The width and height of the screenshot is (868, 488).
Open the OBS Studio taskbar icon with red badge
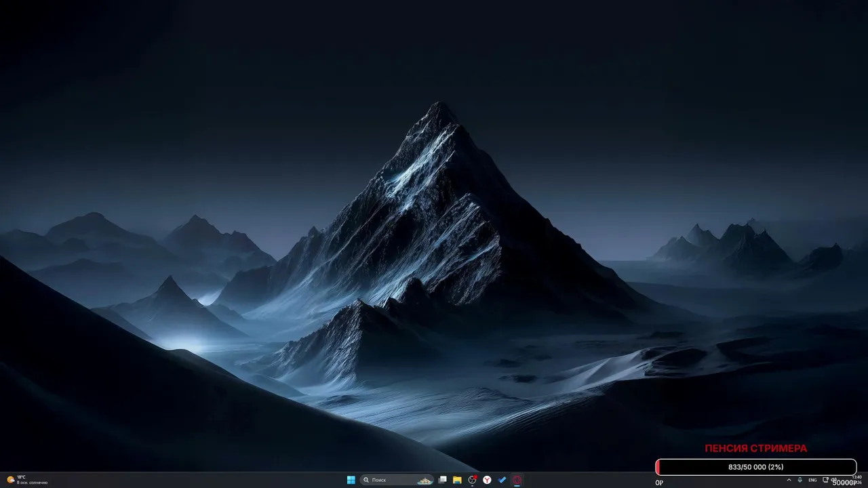[473, 480]
